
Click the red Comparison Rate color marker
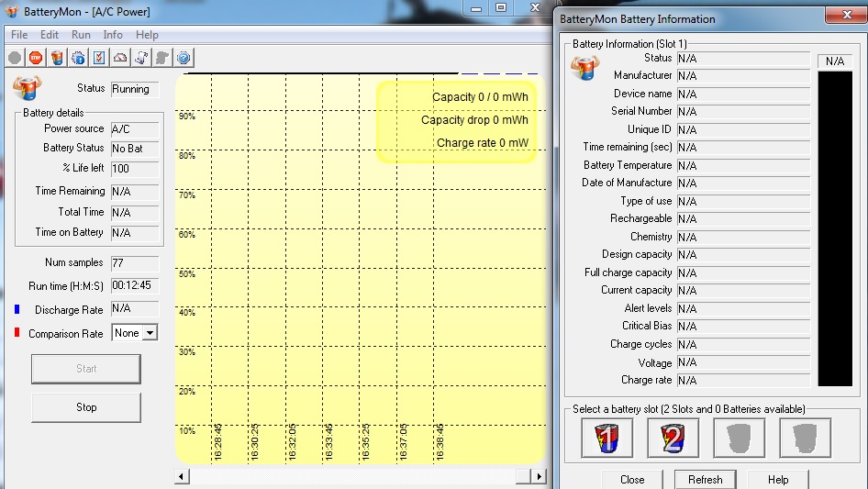17,332
